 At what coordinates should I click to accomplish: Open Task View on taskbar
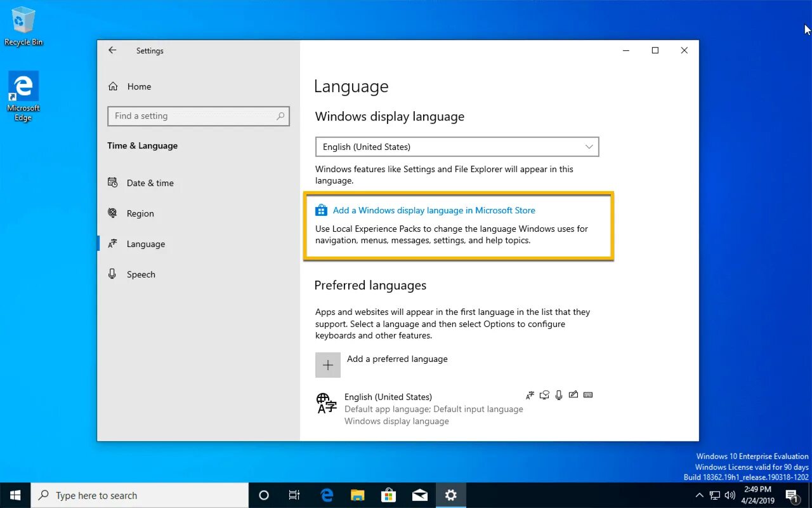click(294, 495)
